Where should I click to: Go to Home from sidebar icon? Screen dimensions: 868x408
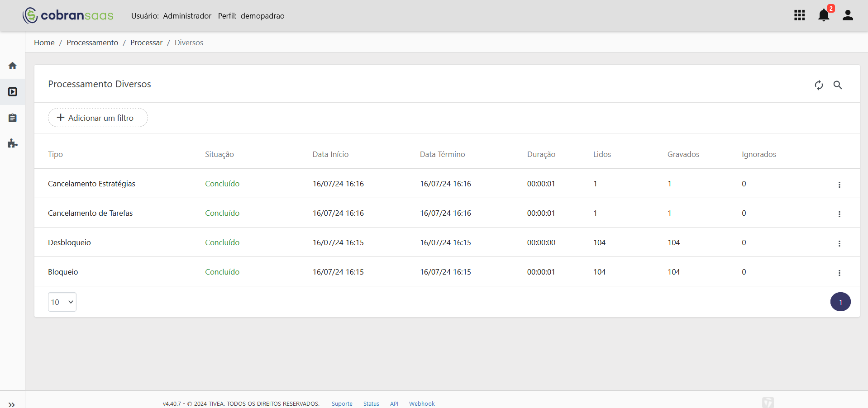13,66
